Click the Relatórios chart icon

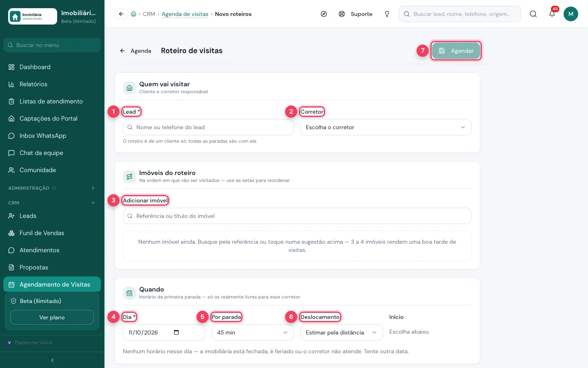click(x=11, y=84)
